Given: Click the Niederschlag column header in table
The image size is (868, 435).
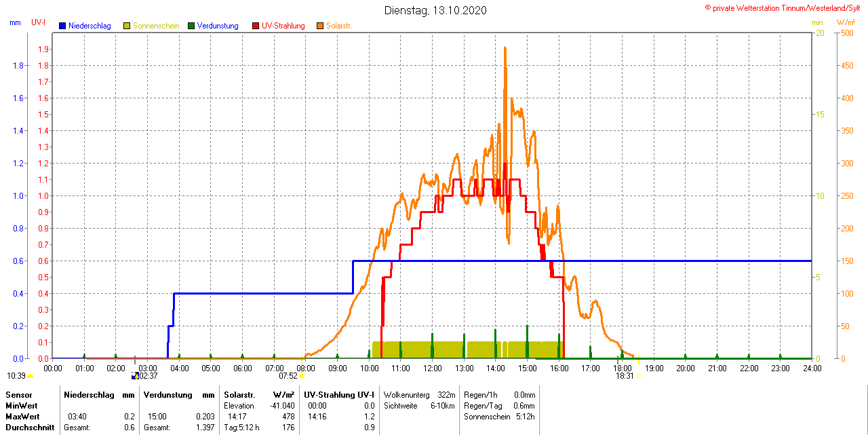Looking at the screenshot, I should point(89,394).
